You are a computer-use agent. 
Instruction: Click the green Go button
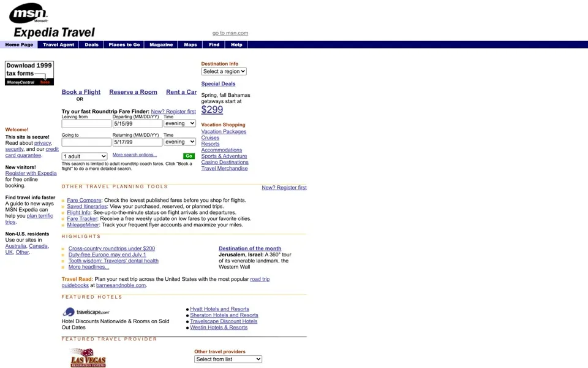pyautogui.click(x=189, y=156)
